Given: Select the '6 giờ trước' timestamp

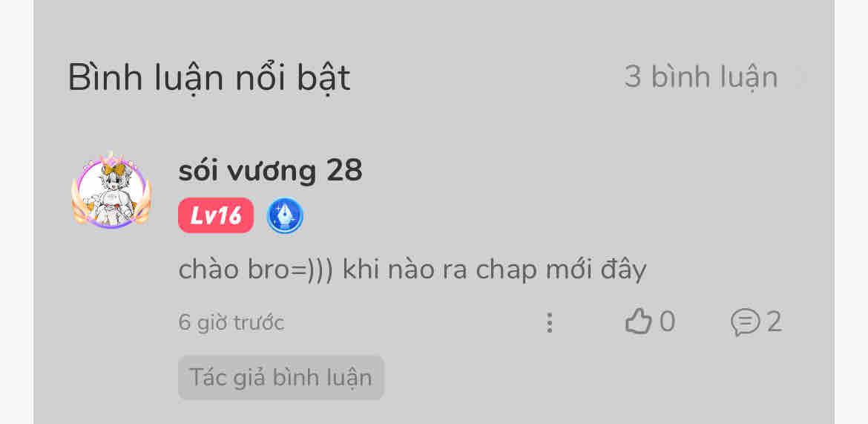Looking at the screenshot, I should [x=231, y=322].
